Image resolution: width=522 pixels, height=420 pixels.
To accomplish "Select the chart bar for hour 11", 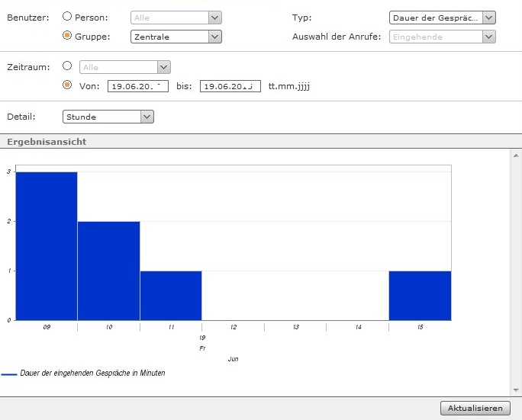I will tap(171, 295).
